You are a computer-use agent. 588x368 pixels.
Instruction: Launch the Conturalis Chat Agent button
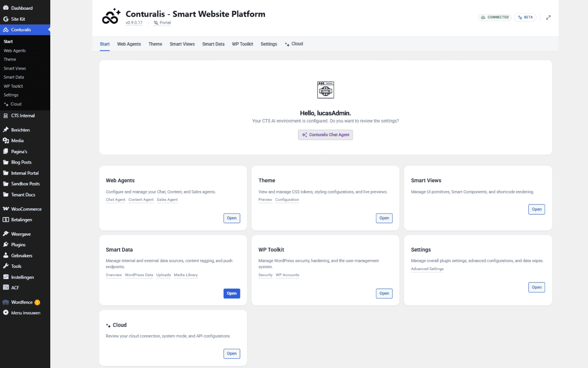(325, 135)
